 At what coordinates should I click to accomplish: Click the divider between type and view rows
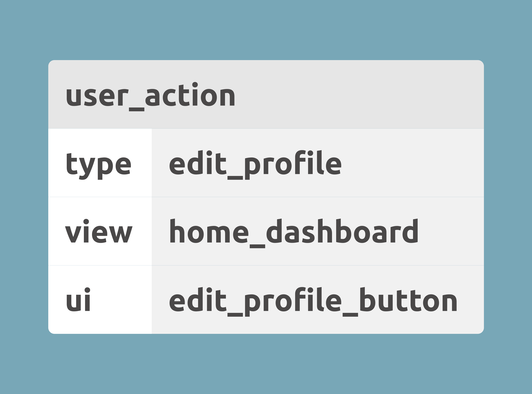[266, 197]
